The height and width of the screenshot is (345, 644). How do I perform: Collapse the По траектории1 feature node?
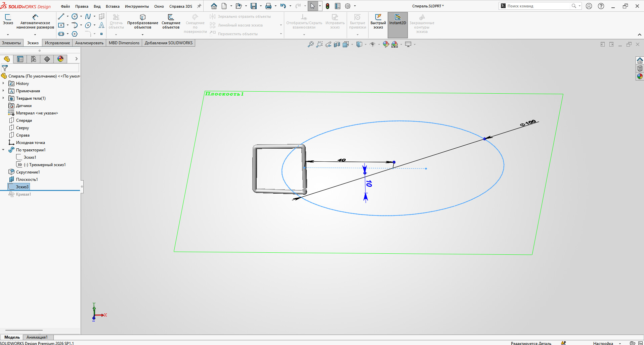(x=3, y=150)
